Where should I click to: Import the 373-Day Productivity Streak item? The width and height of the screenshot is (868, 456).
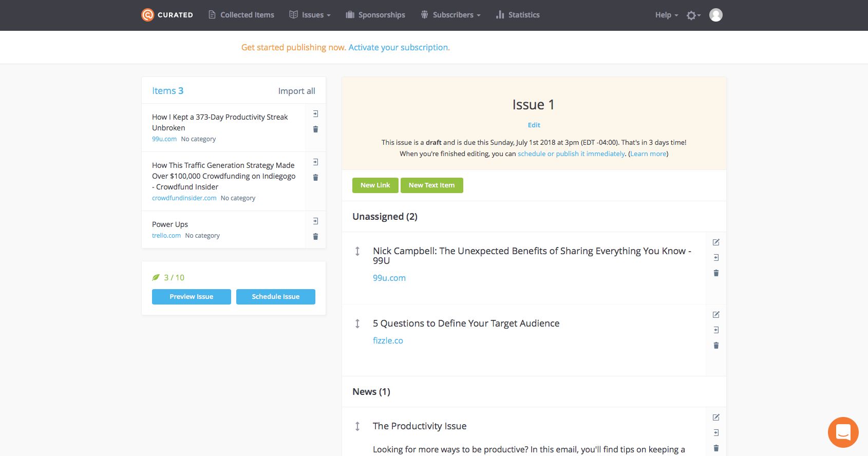point(315,114)
